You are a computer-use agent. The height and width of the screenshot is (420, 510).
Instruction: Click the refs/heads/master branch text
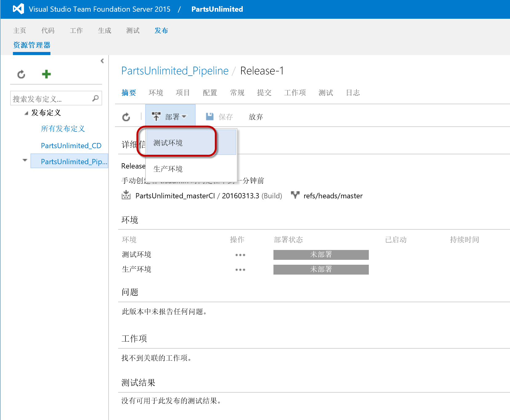coord(333,196)
